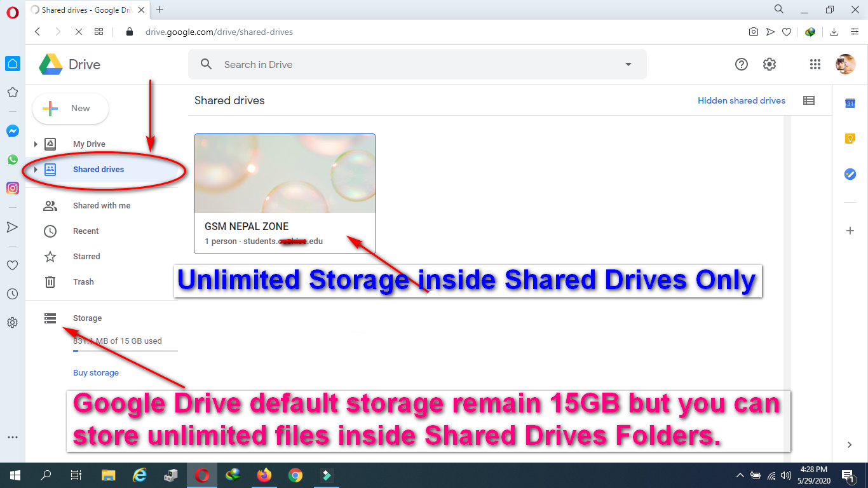The height and width of the screenshot is (488, 868).
Task: Launch Firefox from the taskbar
Action: coord(264,475)
